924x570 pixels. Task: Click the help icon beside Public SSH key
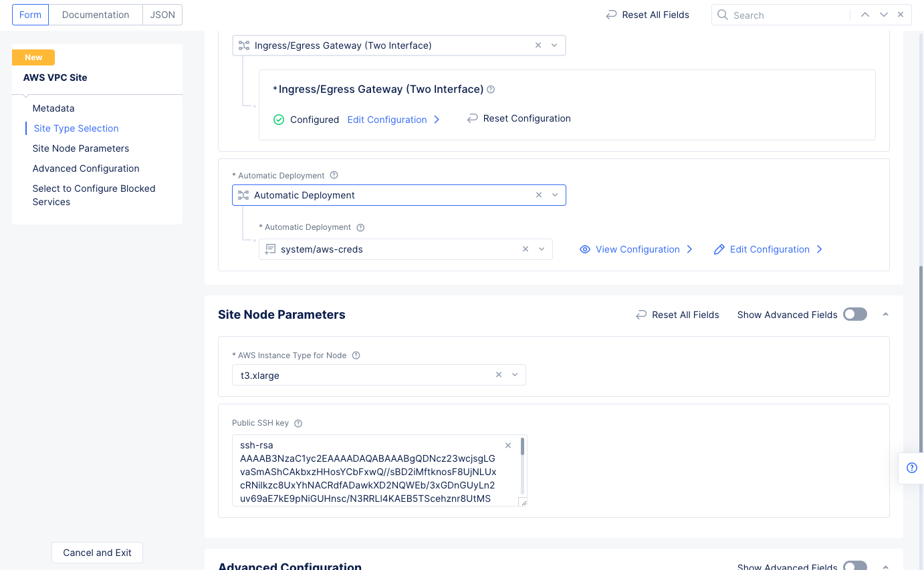[298, 422]
